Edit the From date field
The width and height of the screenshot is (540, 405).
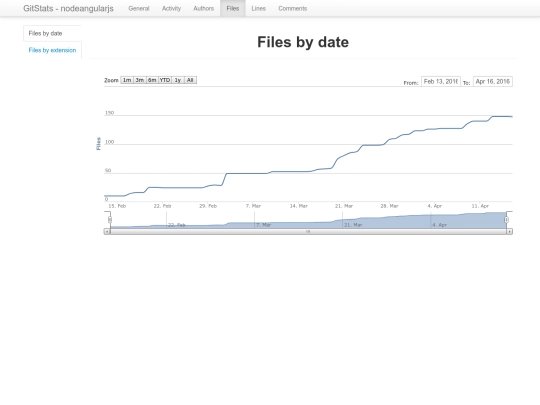[441, 82]
